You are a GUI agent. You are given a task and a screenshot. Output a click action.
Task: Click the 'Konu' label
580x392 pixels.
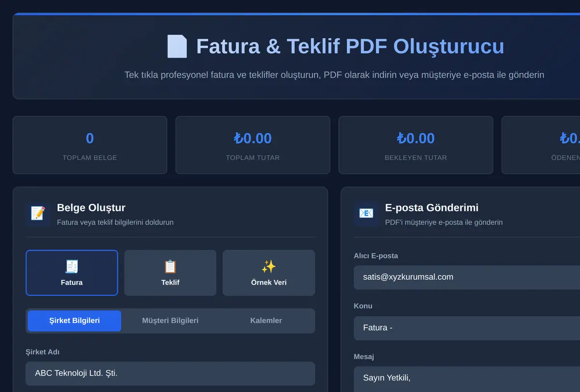coord(363,306)
